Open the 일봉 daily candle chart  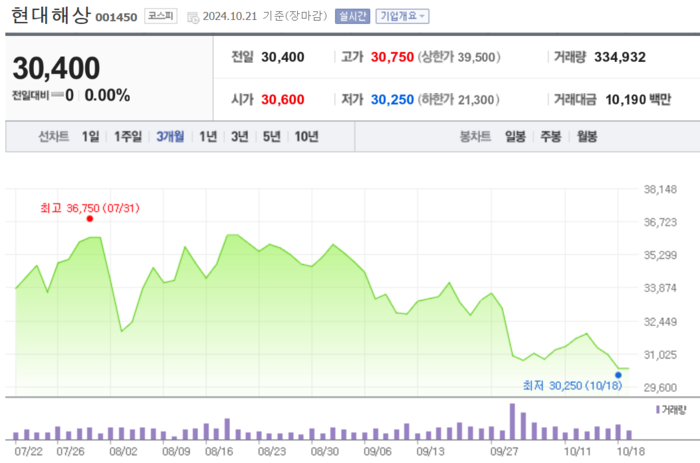pyautogui.click(x=516, y=137)
